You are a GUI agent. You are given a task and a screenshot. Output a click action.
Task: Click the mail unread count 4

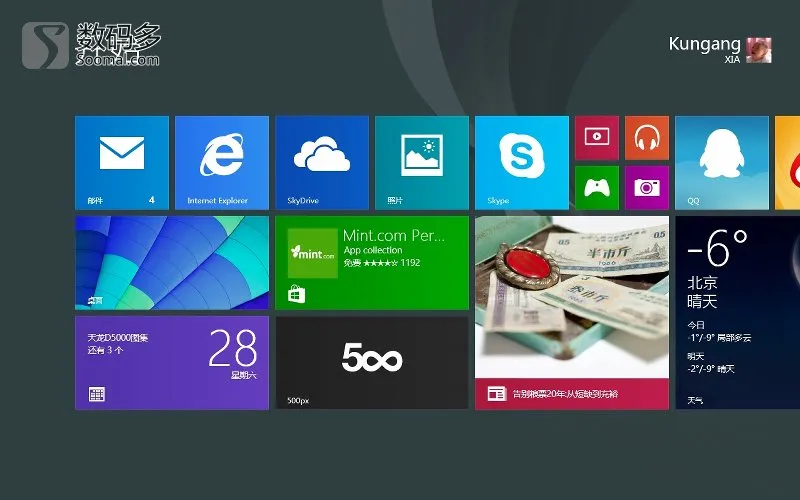coord(152,200)
